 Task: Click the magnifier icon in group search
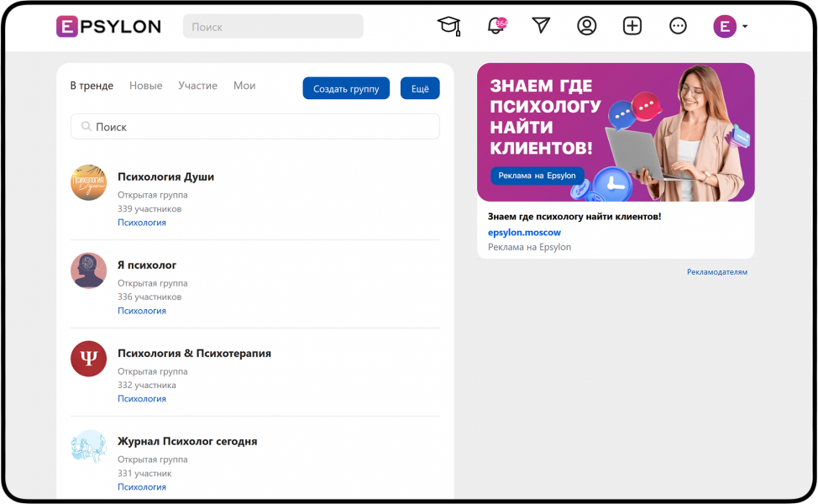86,126
